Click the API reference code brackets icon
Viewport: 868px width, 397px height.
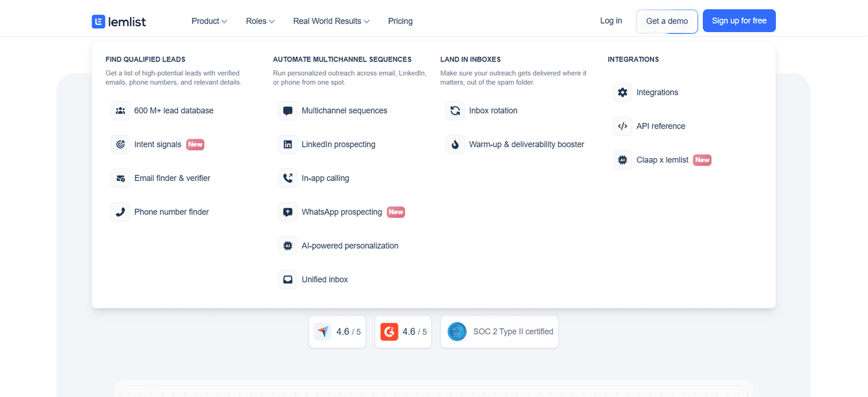623,126
